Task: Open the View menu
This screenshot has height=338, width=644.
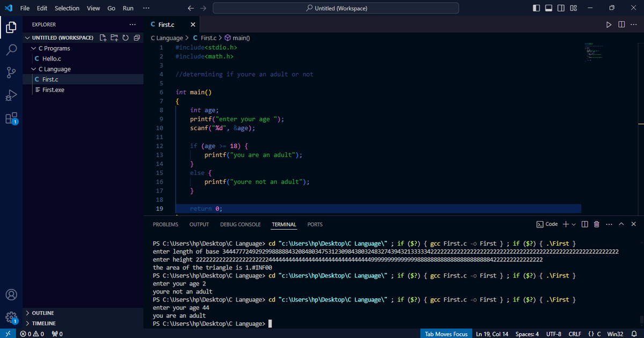Action: pos(93,9)
